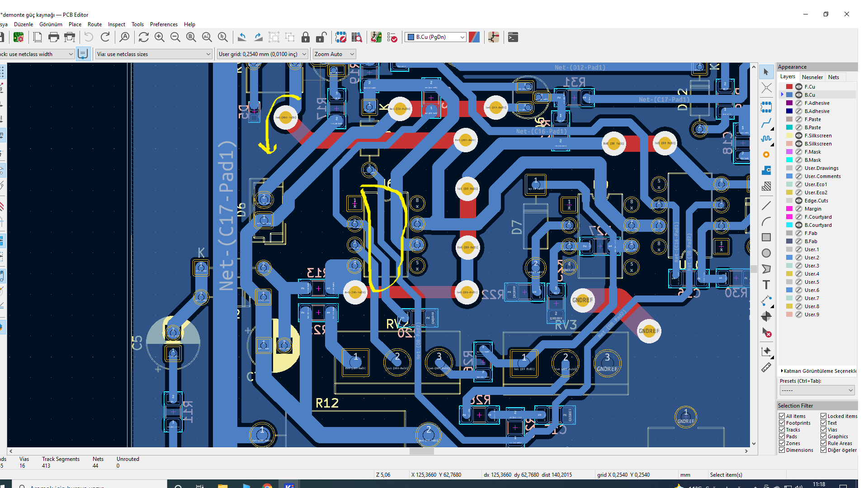Uncheck Zones in Selection Filter

(782, 443)
